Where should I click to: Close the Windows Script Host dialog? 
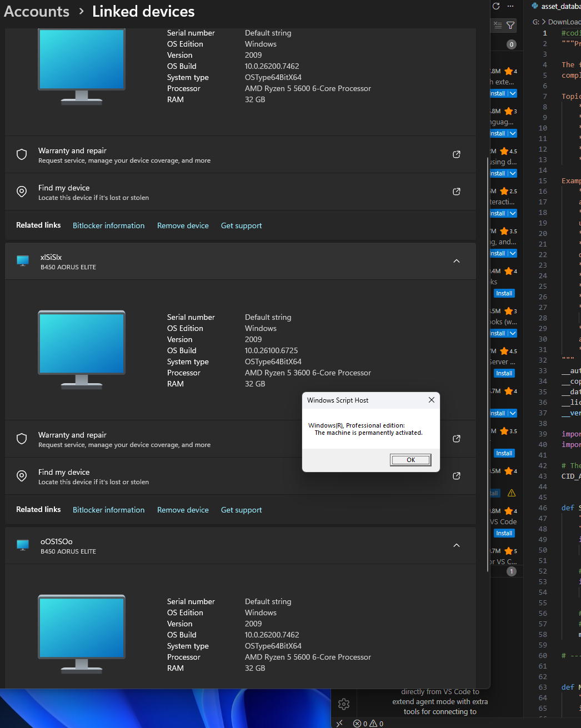coord(432,400)
